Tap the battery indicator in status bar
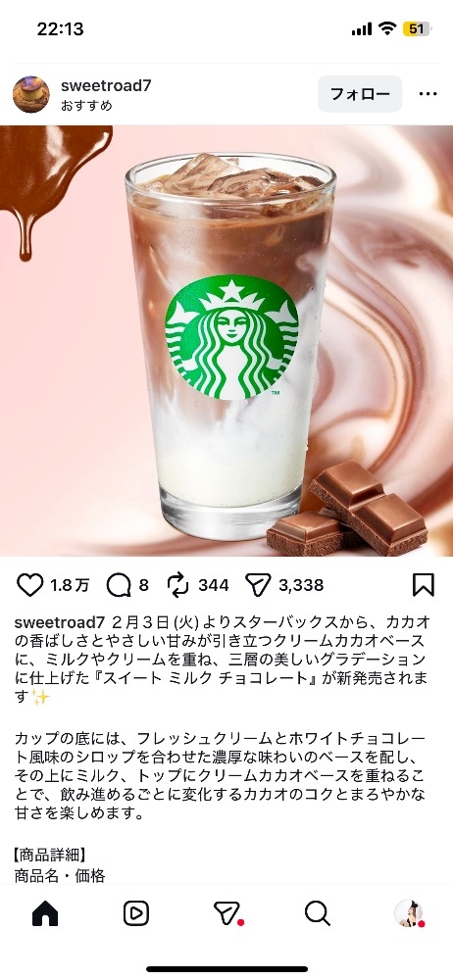453x980 pixels. tap(418, 28)
